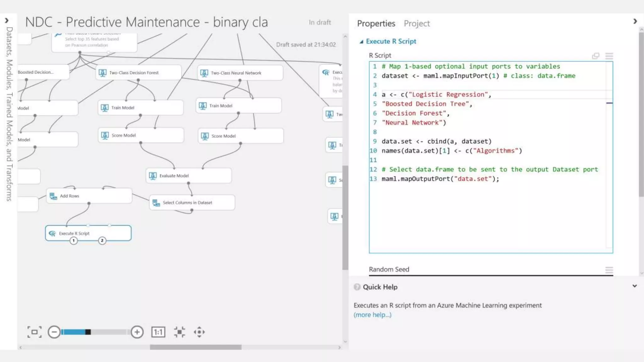Screen dimensions: 644x362
Task: Click the auto-layout center icon
Action: tap(180, 332)
